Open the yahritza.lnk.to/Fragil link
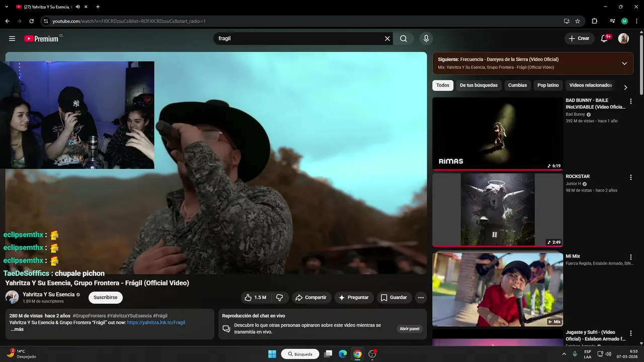This screenshot has height=362, width=644. coord(156,322)
